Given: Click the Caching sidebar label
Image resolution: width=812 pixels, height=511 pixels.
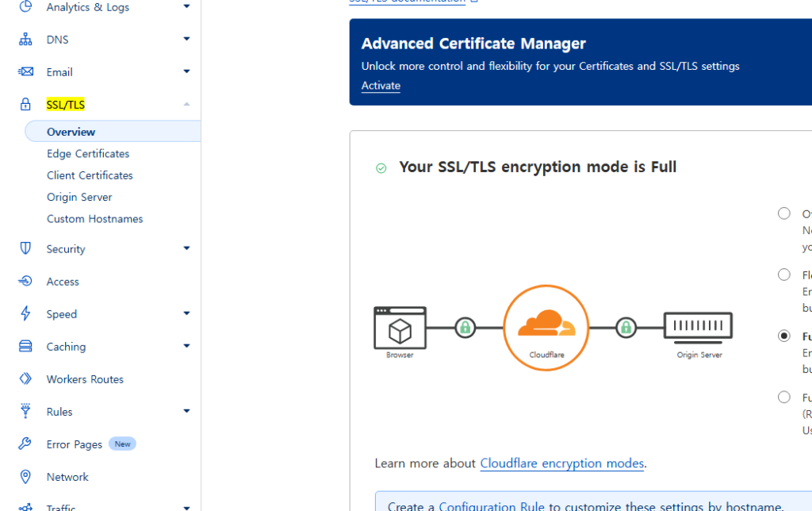Looking at the screenshot, I should point(67,347).
